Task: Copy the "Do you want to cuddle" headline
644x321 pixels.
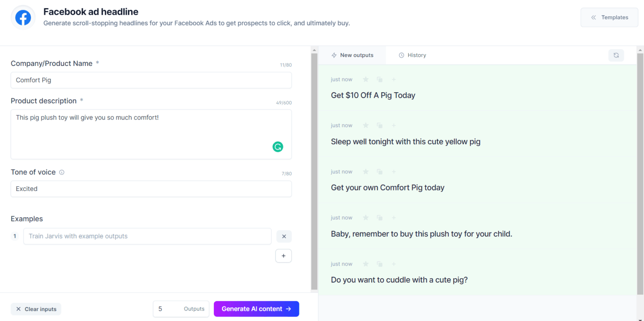Action: click(x=379, y=264)
